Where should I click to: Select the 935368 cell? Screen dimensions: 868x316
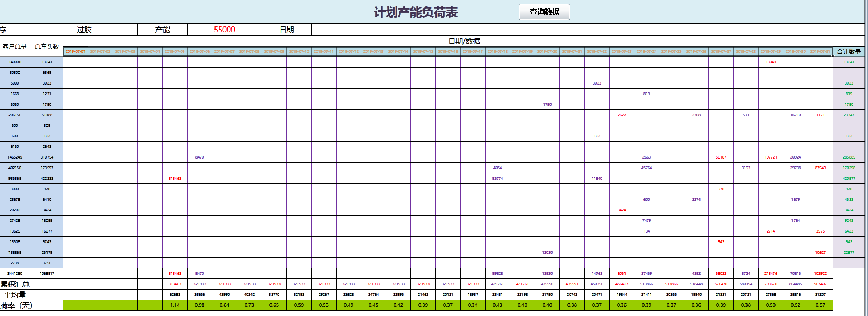point(15,179)
